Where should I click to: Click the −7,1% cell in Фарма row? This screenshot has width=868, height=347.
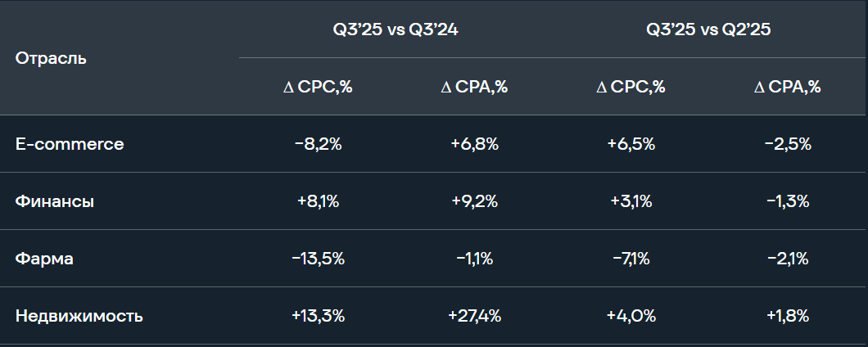pyautogui.click(x=631, y=259)
